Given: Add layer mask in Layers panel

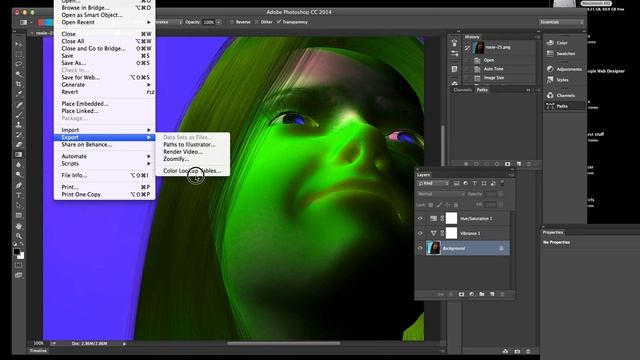Looking at the screenshot, I should coord(461,294).
